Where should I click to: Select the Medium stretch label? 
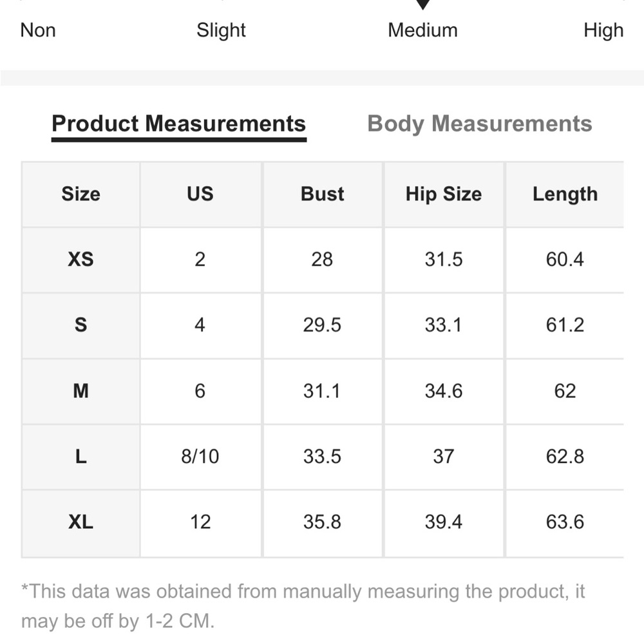[422, 30]
